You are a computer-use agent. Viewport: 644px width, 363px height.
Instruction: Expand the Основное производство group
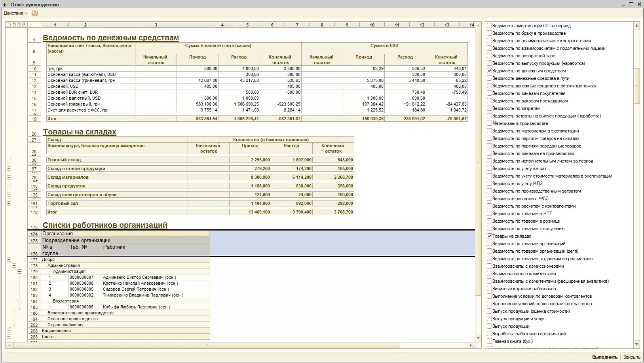pyautogui.click(x=14, y=319)
